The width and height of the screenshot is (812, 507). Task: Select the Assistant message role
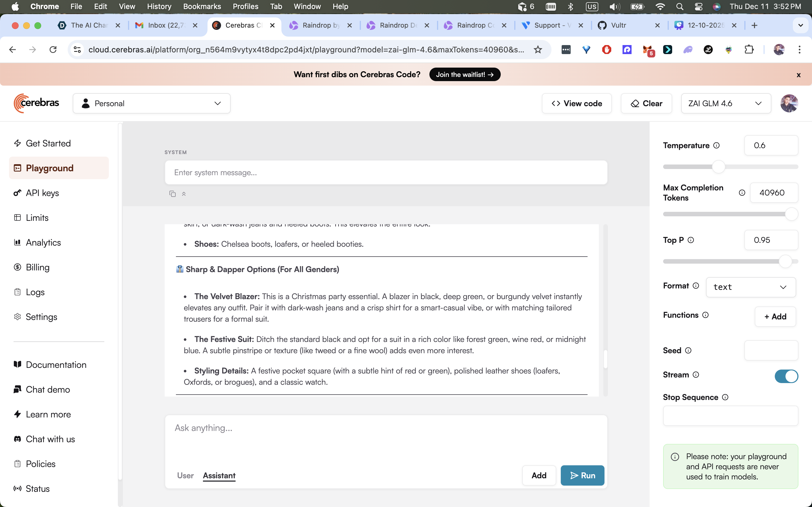pyautogui.click(x=219, y=475)
